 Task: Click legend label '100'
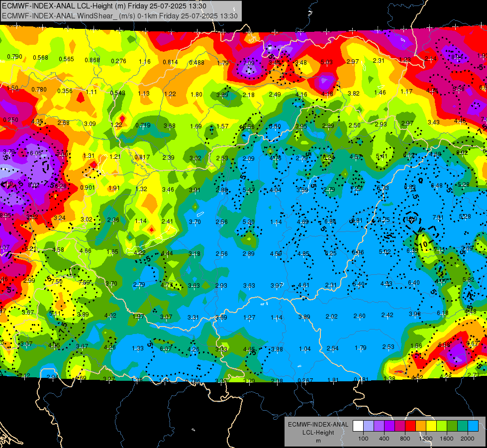click(x=363, y=439)
